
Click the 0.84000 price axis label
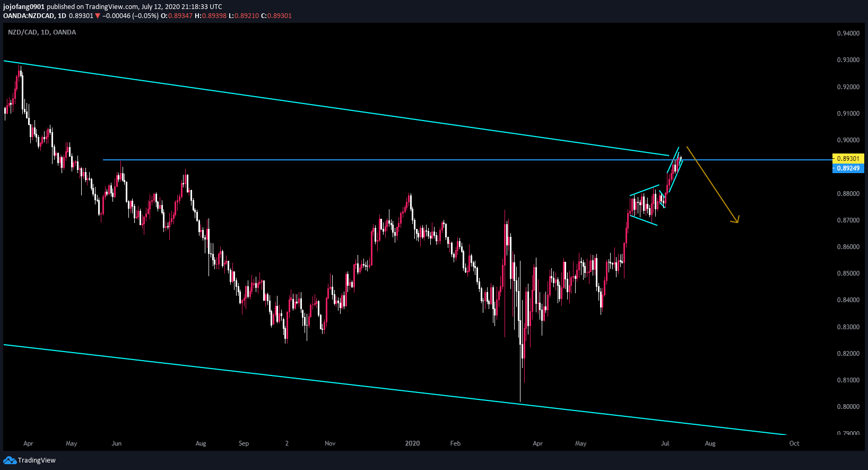[848, 300]
